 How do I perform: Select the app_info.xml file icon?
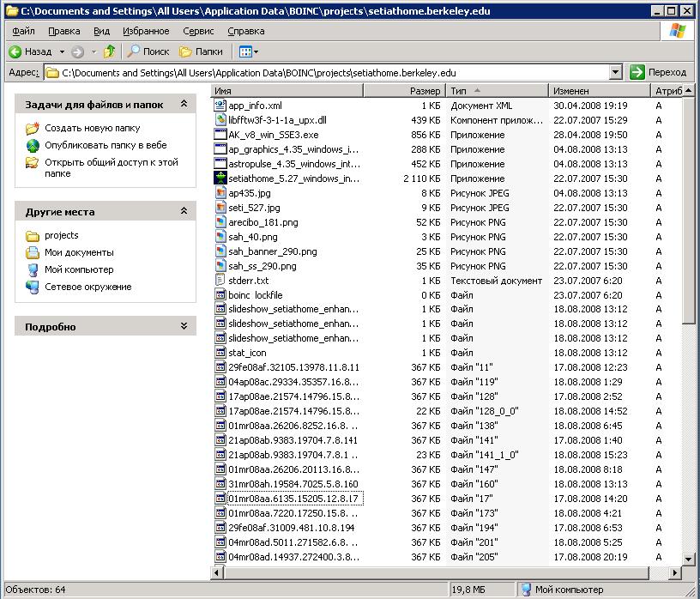(x=220, y=106)
